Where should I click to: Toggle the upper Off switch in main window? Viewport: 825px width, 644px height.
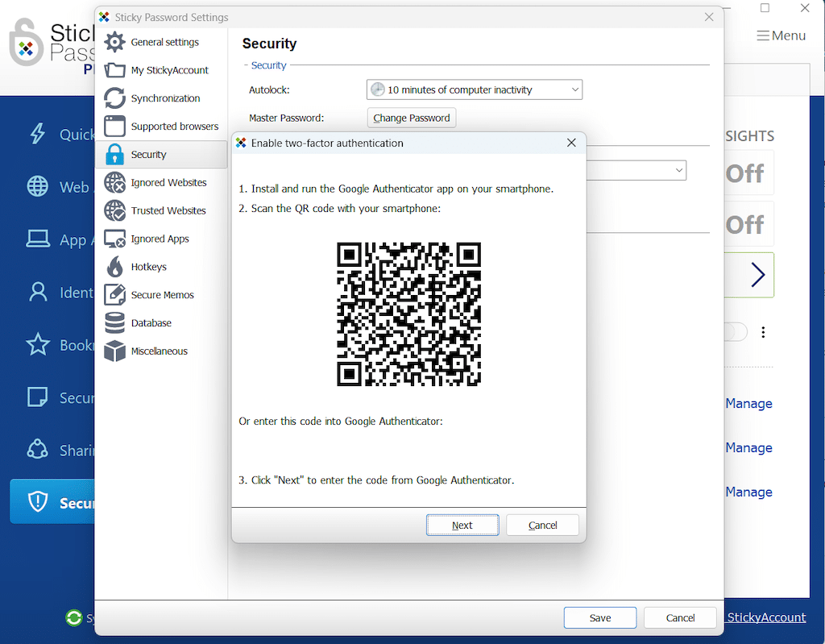tap(745, 173)
